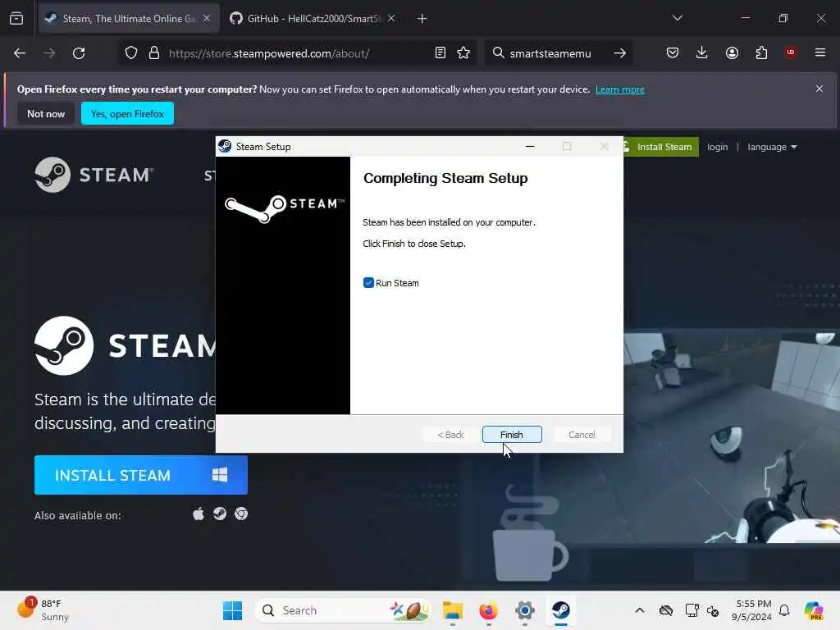840x630 pixels.
Task: Click the Steam icon in setup title bar
Action: [x=225, y=146]
